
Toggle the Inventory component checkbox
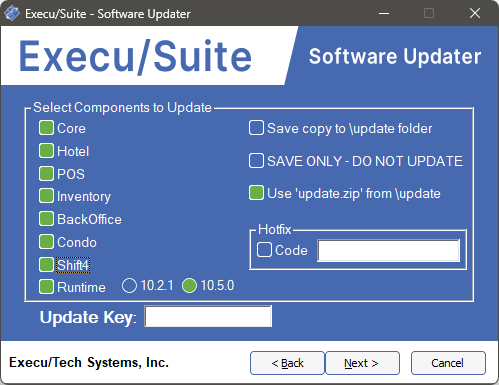[x=46, y=196]
